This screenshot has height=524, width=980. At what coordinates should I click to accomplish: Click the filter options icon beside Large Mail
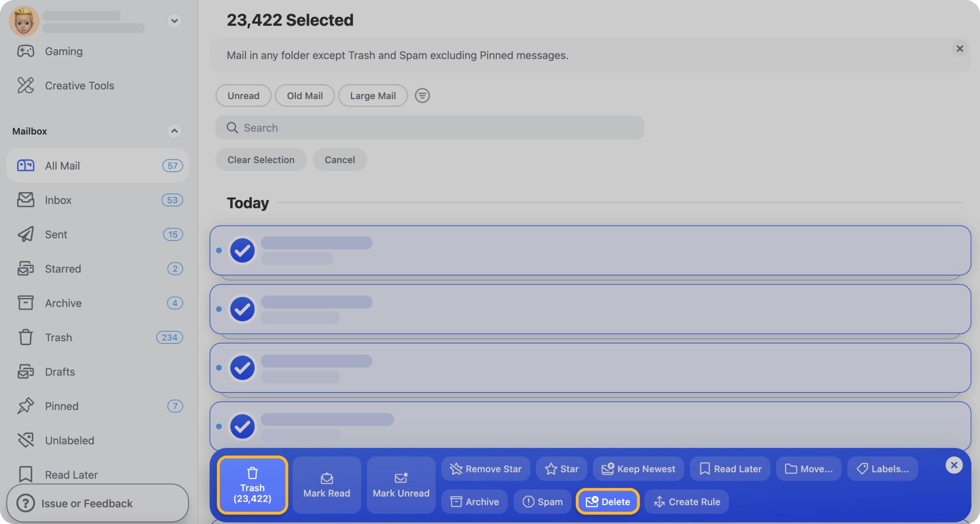coord(422,96)
